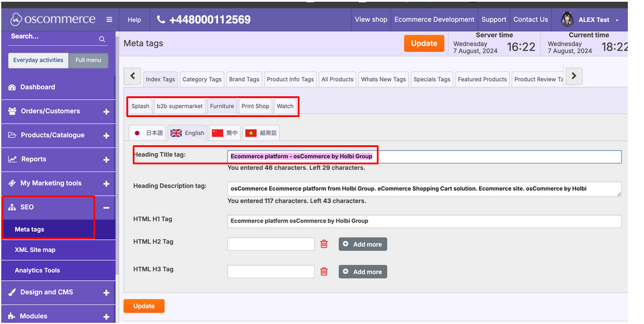
Task: Open the ALEX Test user avatar
Action: pos(567,20)
